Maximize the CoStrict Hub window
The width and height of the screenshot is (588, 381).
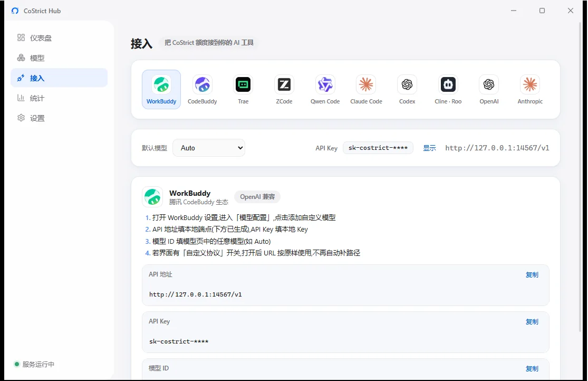click(x=542, y=11)
